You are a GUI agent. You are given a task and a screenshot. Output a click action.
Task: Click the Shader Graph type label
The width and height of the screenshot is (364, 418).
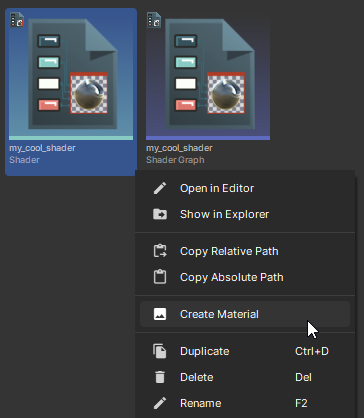[x=175, y=160]
